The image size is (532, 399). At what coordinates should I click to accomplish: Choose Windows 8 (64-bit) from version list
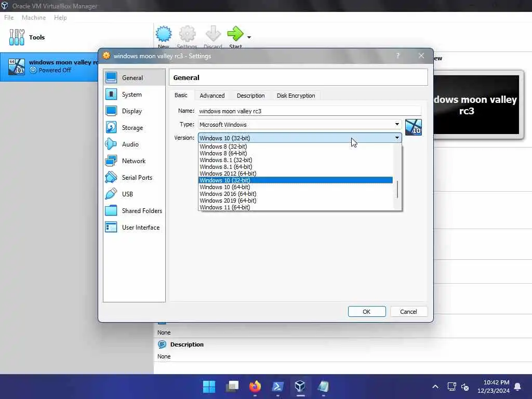[x=295, y=153]
